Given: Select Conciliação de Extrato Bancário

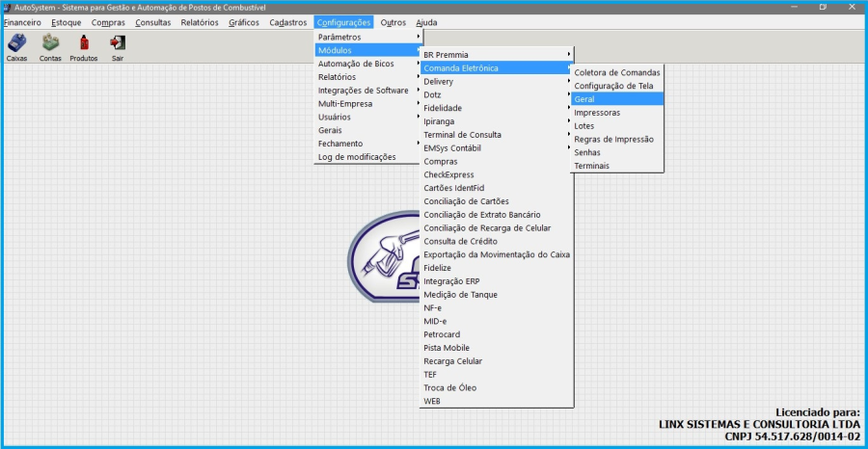Looking at the screenshot, I should coord(497,215).
